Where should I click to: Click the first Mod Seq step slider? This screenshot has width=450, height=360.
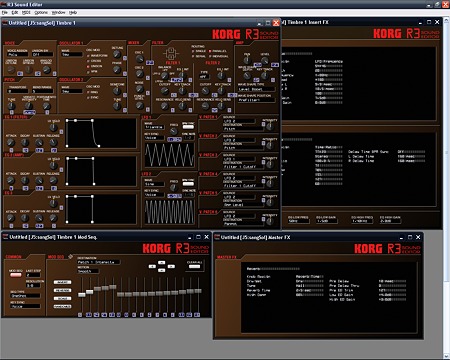tap(82, 295)
